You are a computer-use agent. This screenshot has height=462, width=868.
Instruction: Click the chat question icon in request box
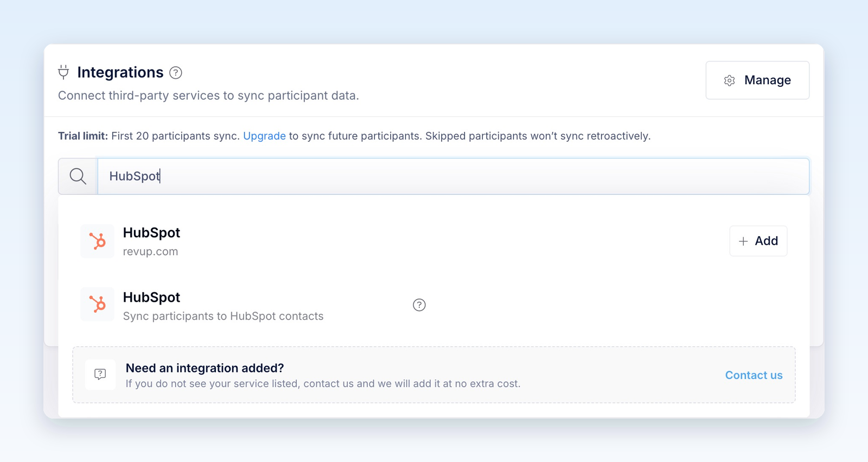pos(100,375)
